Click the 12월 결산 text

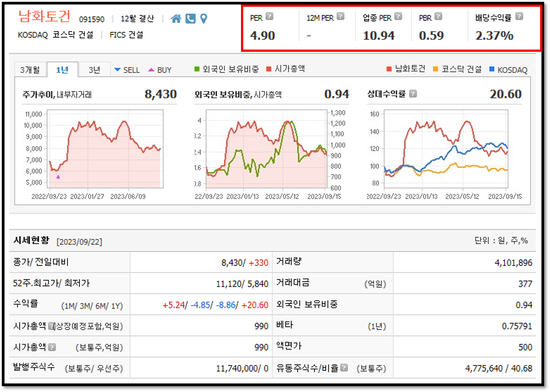point(137,19)
